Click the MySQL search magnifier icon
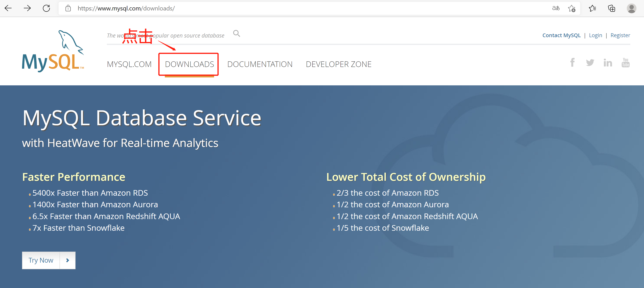This screenshot has height=288, width=644. point(237,33)
